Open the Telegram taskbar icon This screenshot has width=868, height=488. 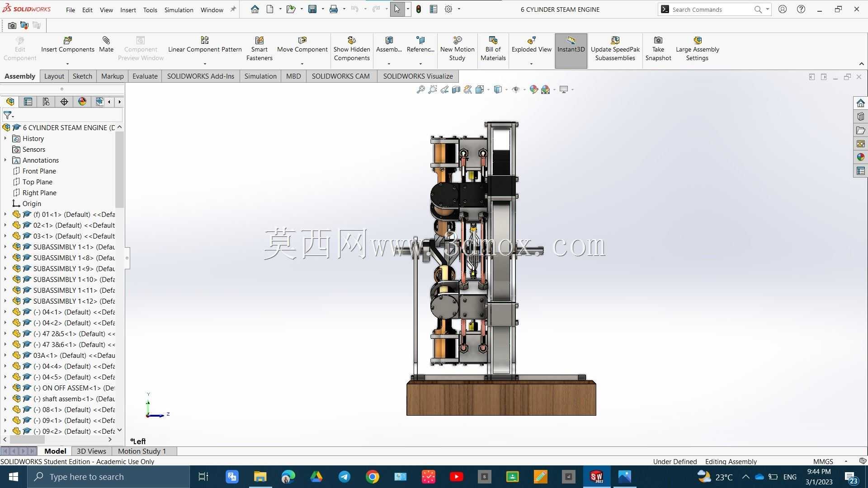[x=344, y=477]
